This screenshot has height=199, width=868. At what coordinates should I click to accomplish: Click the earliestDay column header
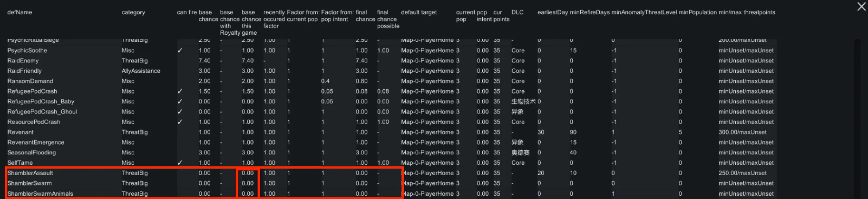click(552, 12)
